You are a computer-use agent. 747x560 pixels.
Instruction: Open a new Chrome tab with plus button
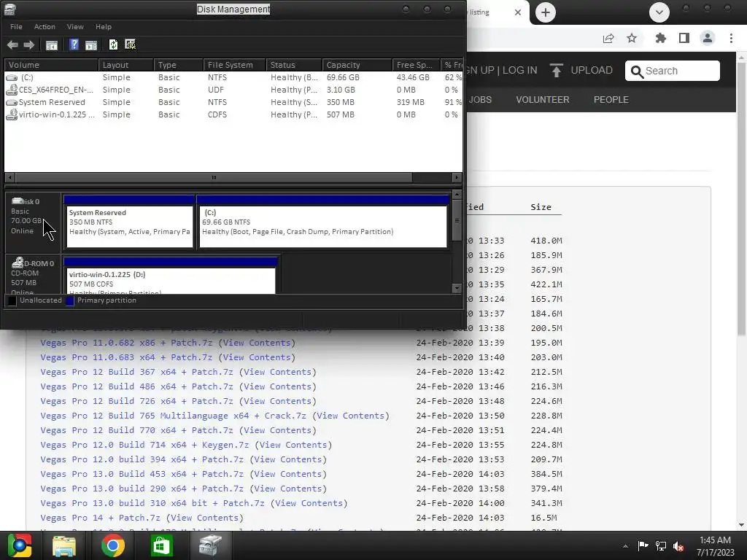546,12
